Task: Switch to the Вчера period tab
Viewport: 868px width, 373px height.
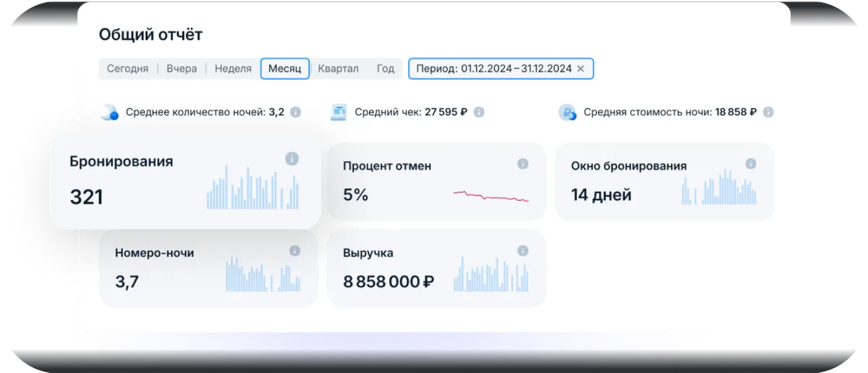Action: tap(182, 69)
